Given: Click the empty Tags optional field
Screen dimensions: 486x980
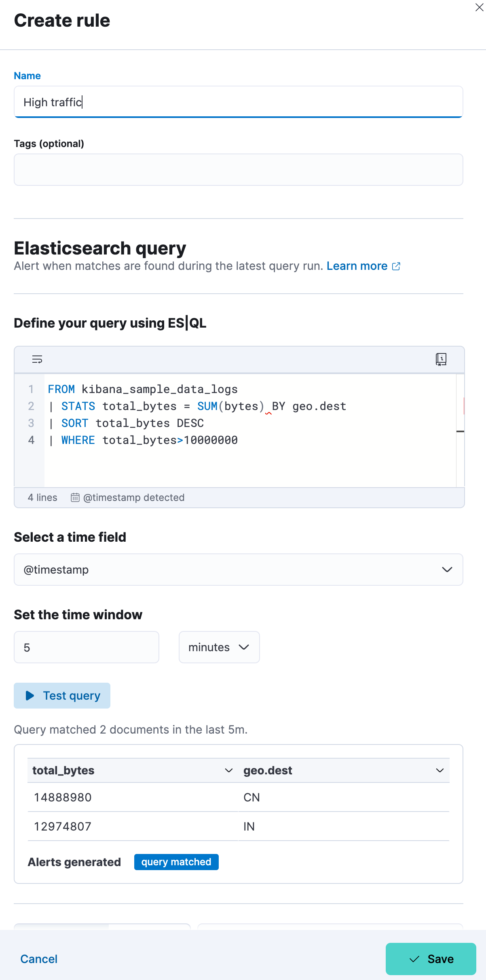Looking at the screenshot, I should click(x=239, y=169).
